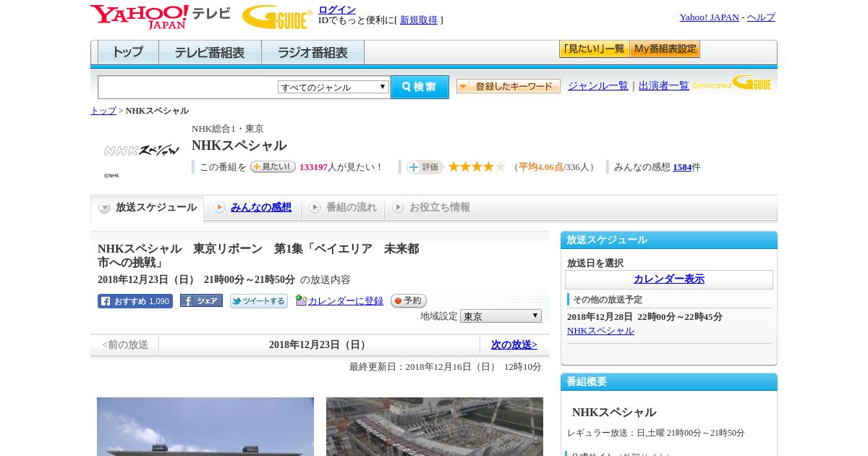The width and height of the screenshot is (868, 456).
Task: Go to Yahoo! JAPAN link
Action: (709, 17)
